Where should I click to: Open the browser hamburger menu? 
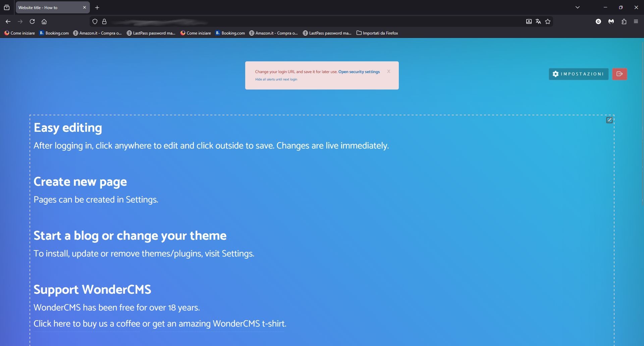[636, 21]
